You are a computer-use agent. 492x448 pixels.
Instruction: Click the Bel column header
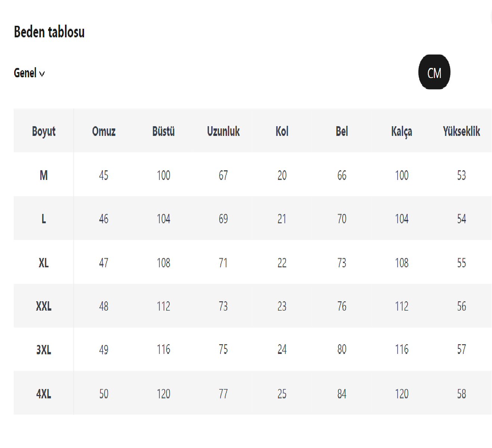[342, 131]
